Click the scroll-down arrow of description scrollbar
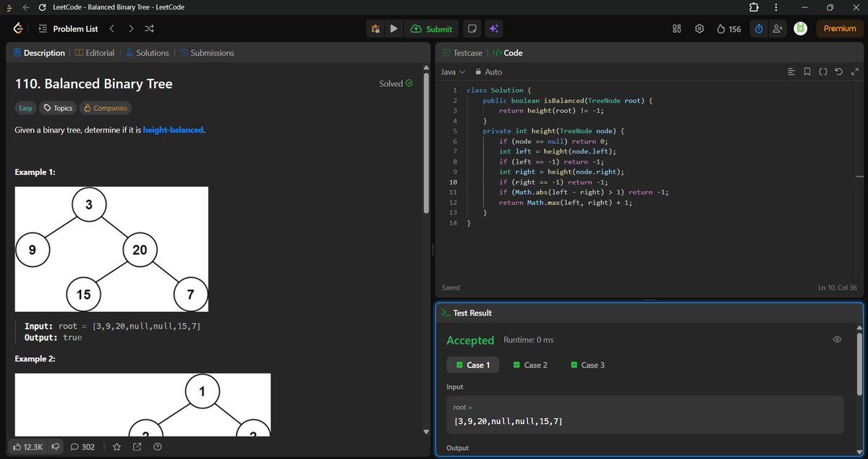This screenshot has width=868, height=459. click(x=426, y=431)
